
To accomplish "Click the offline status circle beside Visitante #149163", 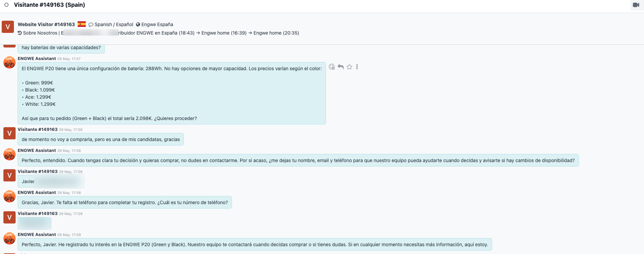I will (x=6, y=5).
